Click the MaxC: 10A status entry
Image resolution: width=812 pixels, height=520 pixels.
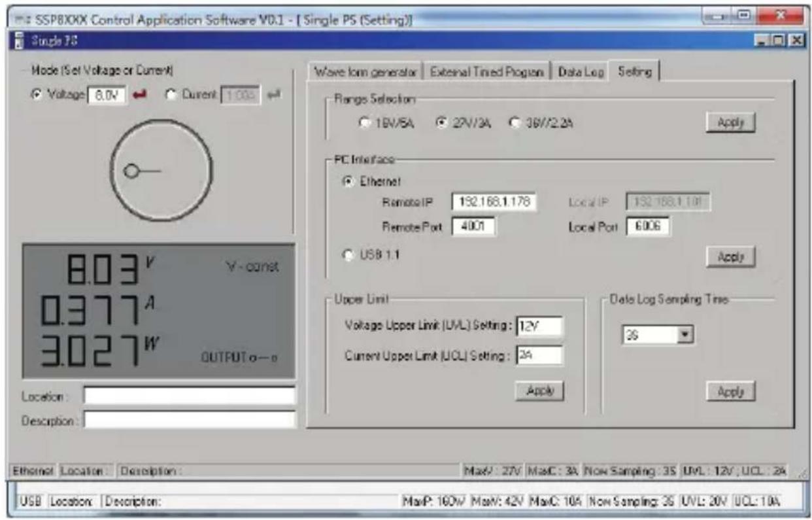pos(557,502)
